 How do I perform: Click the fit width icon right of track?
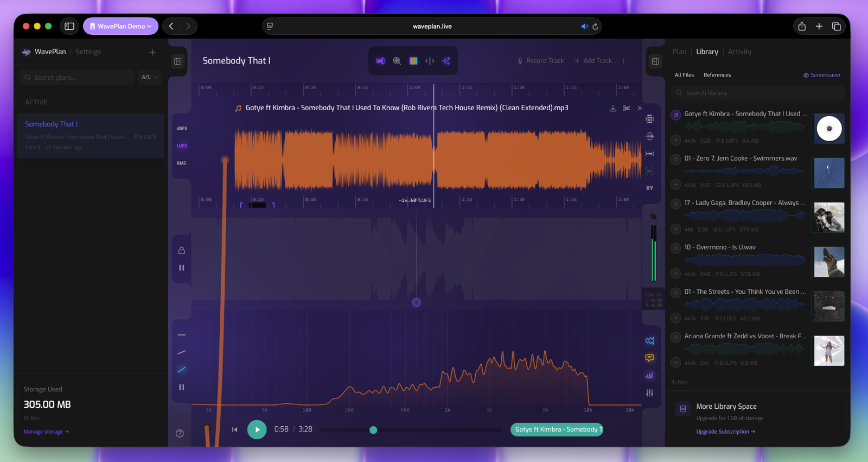pos(649,154)
